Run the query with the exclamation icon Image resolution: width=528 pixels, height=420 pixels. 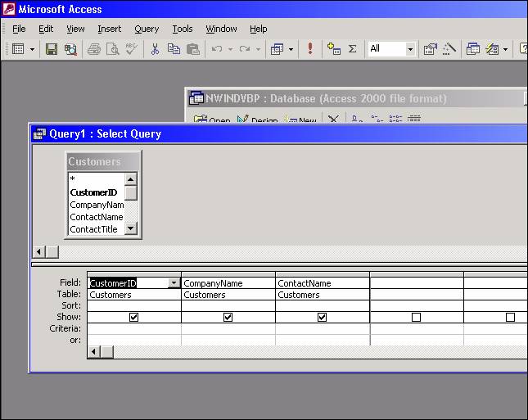coord(310,49)
